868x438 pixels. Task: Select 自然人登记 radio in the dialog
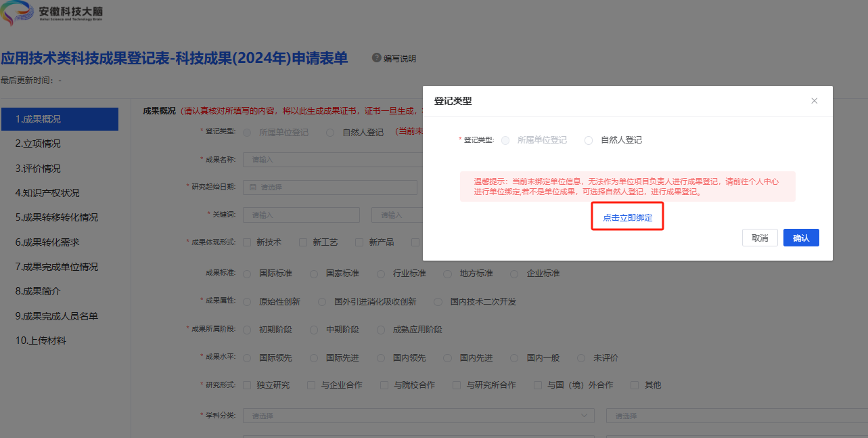point(589,140)
